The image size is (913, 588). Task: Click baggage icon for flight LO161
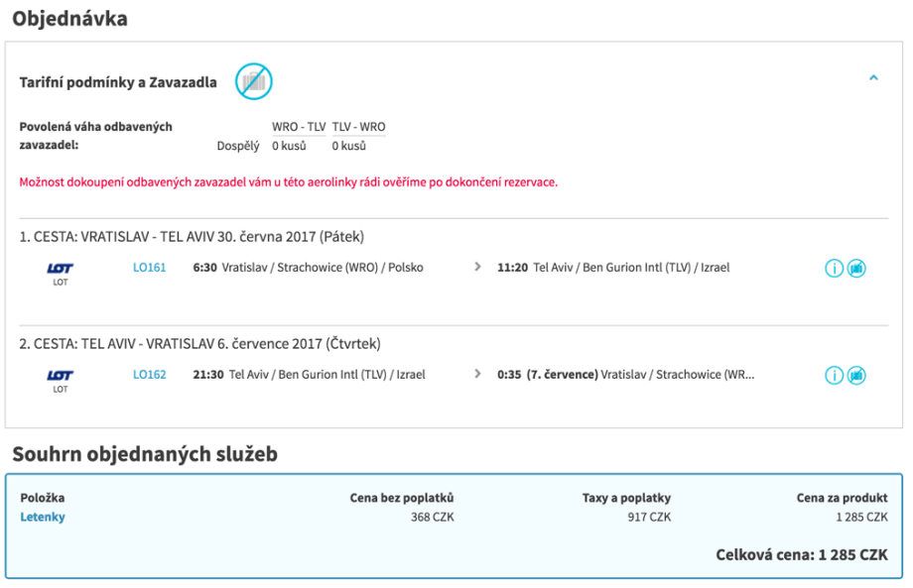coord(856,269)
